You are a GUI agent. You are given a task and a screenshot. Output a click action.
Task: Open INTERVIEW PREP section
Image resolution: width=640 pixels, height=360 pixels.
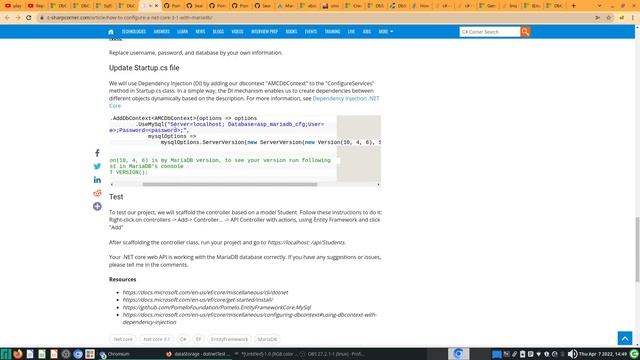[264, 32]
